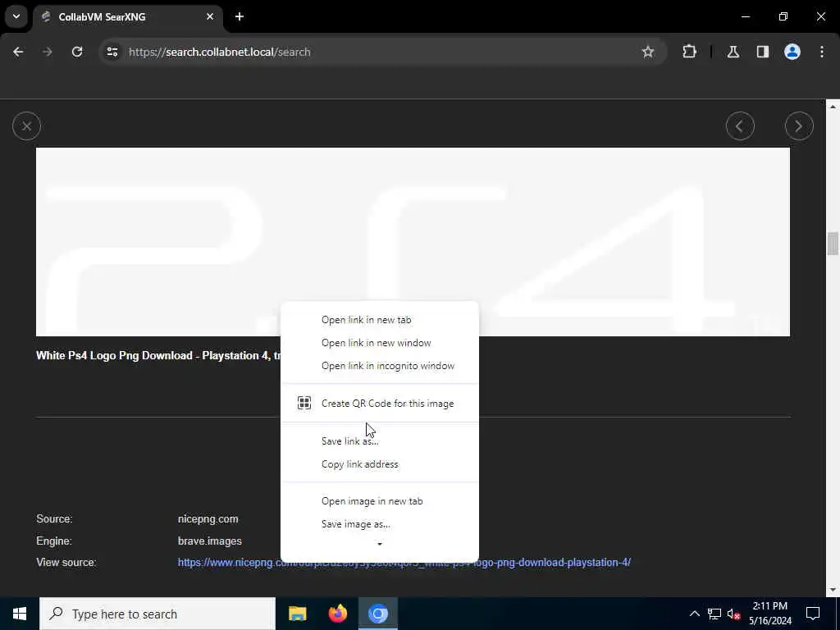Open site information icon in address bar
This screenshot has width=840, height=630.
point(112,52)
